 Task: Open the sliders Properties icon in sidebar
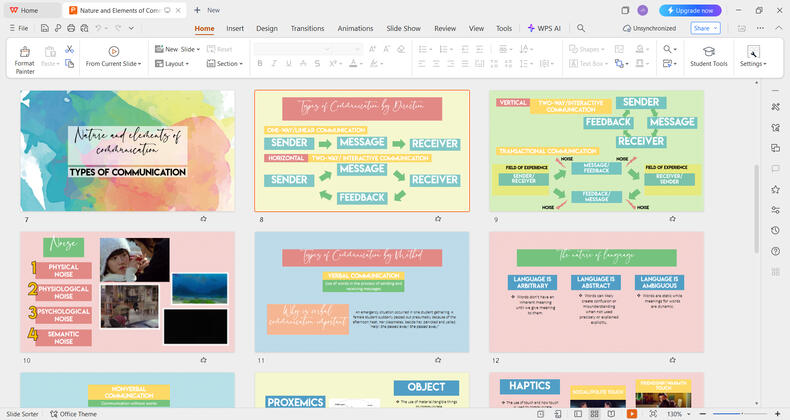pos(775,210)
